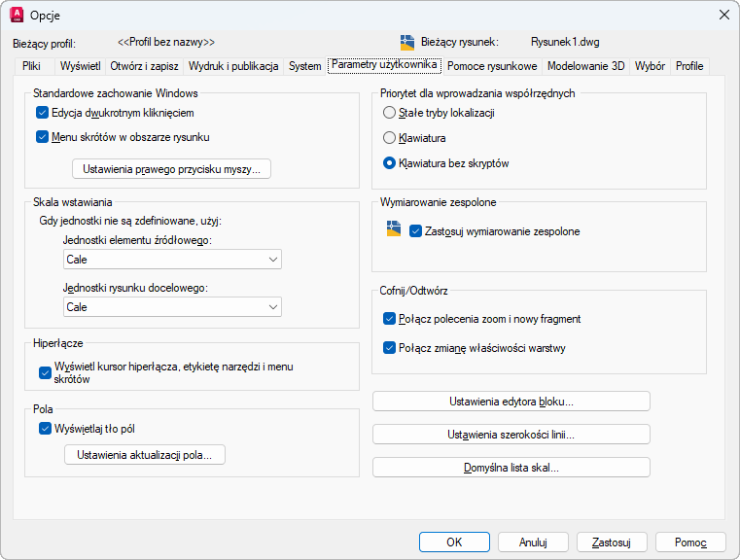Click the AutoCAD logo icon in title bar
Screen dimensions: 740x560
click(x=17, y=15)
